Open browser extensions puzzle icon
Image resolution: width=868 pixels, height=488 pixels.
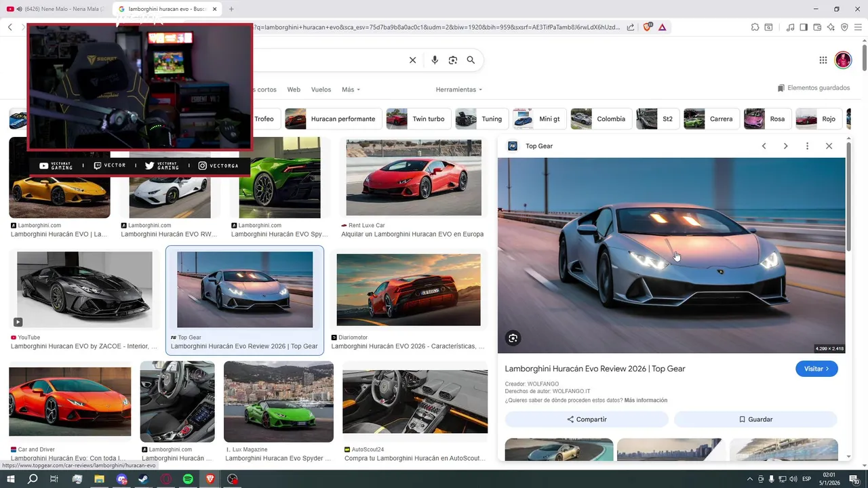(755, 27)
